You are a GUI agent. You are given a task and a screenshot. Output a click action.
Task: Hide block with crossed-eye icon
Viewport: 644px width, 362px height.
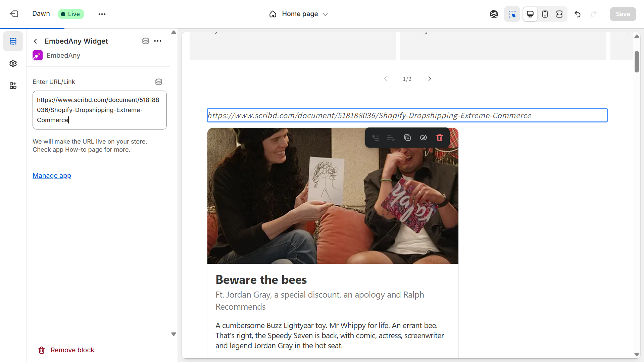point(423,138)
